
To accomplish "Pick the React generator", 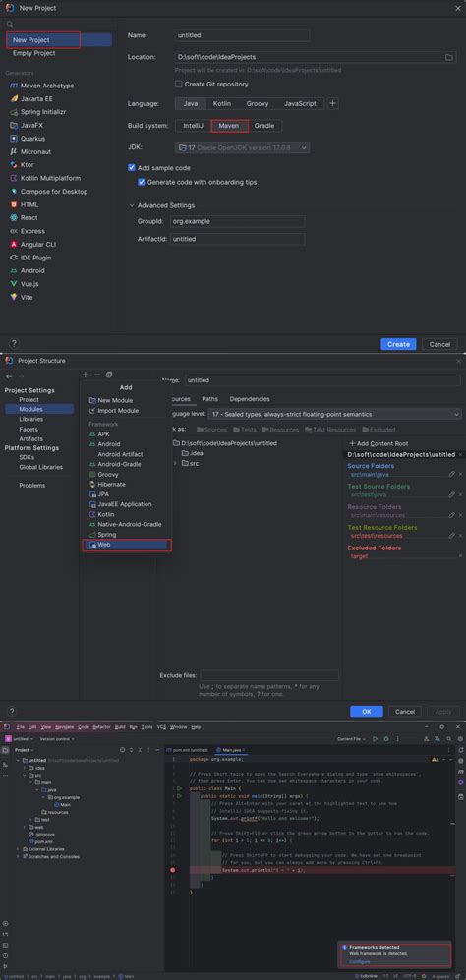I will pyautogui.click(x=24, y=218).
